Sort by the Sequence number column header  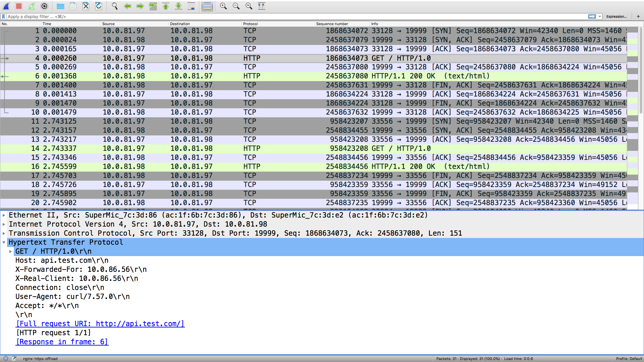point(332,24)
